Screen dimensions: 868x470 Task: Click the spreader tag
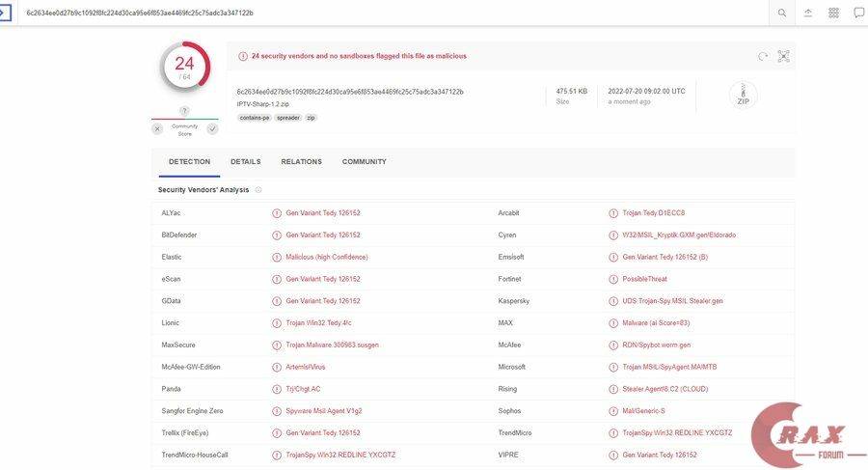click(x=288, y=118)
